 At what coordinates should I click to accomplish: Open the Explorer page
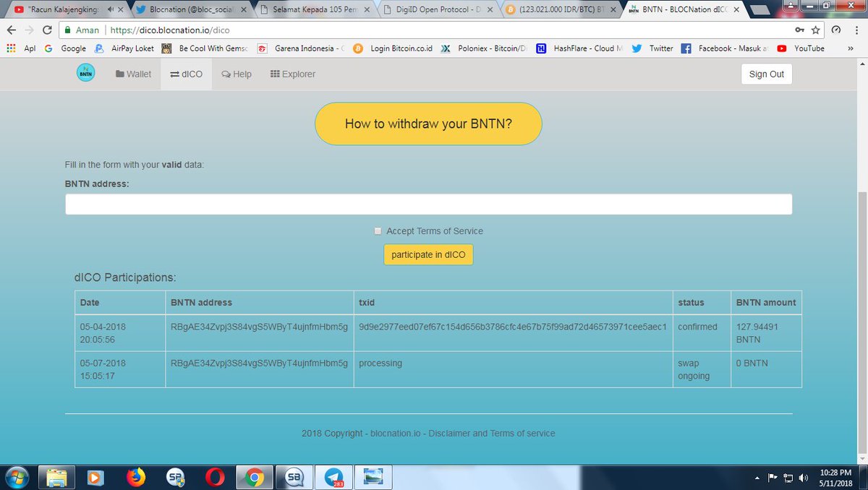[x=292, y=74]
